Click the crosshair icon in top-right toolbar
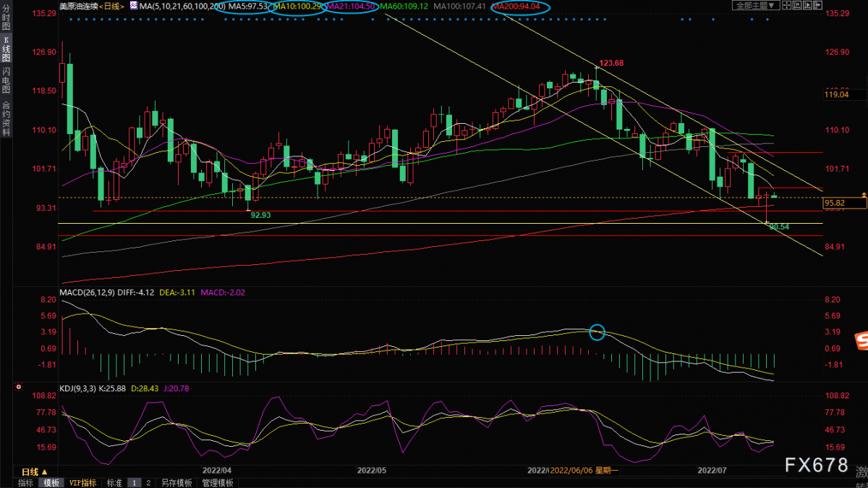This screenshot has height=488, width=868. pyautogui.click(x=788, y=5)
